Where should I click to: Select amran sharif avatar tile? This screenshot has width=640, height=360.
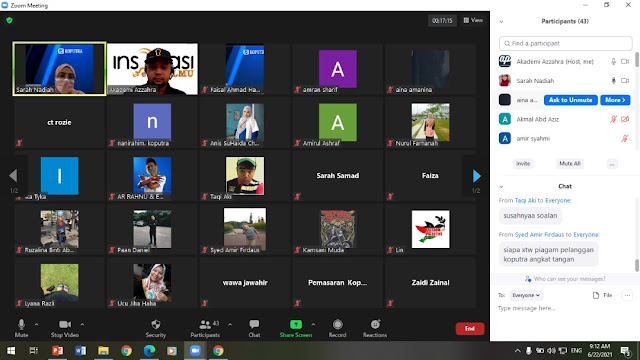coord(337,69)
